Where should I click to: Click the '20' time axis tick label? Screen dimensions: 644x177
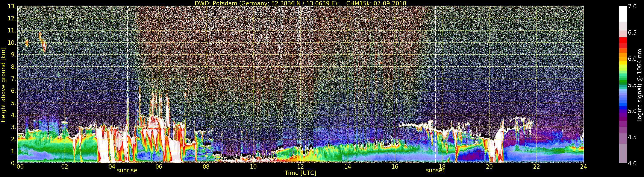(x=489, y=166)
